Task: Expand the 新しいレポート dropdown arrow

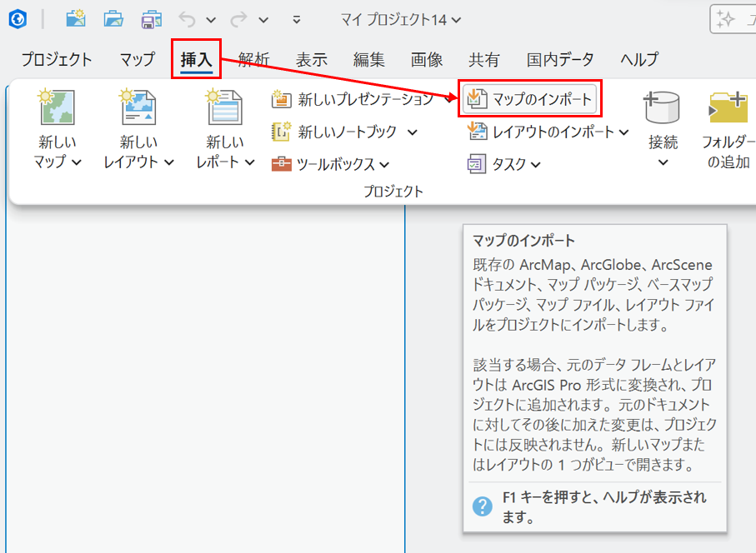Action: click(x=250, y=162)
